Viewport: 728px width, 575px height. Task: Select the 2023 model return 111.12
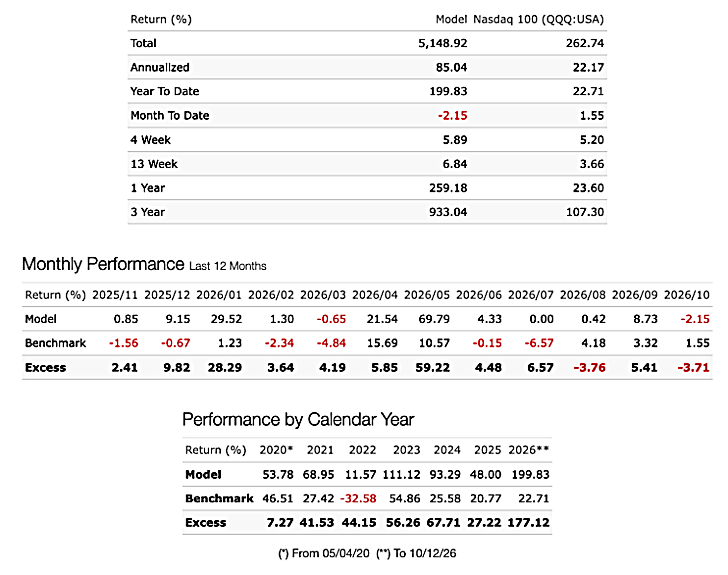(401, 474)
